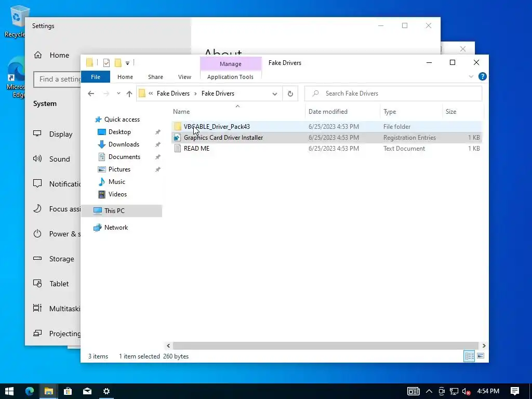532x399 pixels.
Task: Click the Meet Now icon in system tray
Action: (442, 392)
